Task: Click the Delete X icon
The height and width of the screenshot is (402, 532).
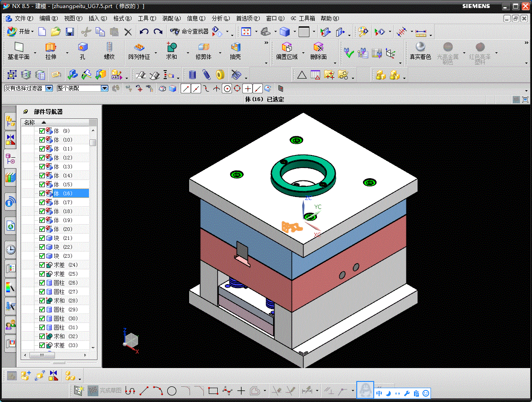Action: pyautogui.click(x=128, y=32)
